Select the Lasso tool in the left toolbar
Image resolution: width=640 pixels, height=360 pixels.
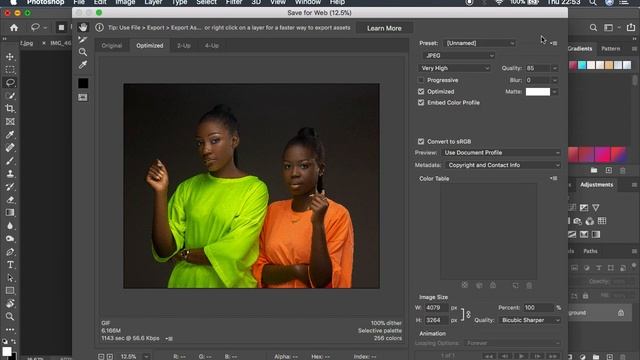[x=10, y=83]
